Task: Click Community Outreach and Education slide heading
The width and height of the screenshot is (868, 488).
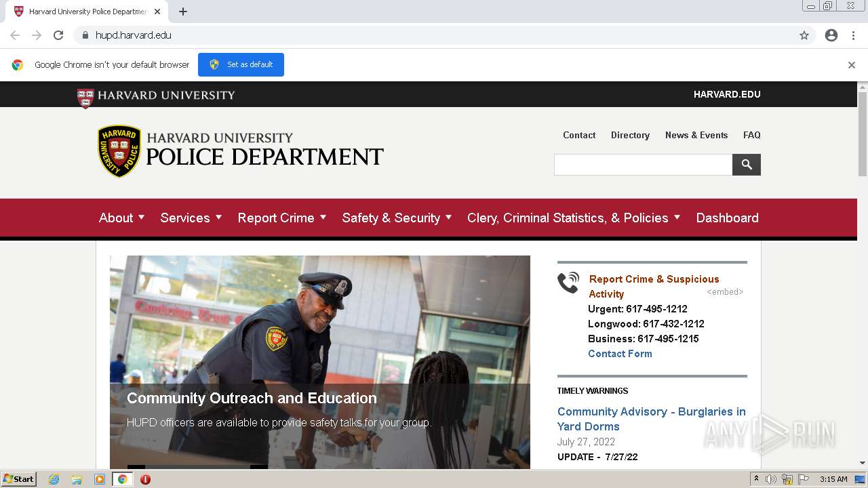Action: [x=252, y=398]
